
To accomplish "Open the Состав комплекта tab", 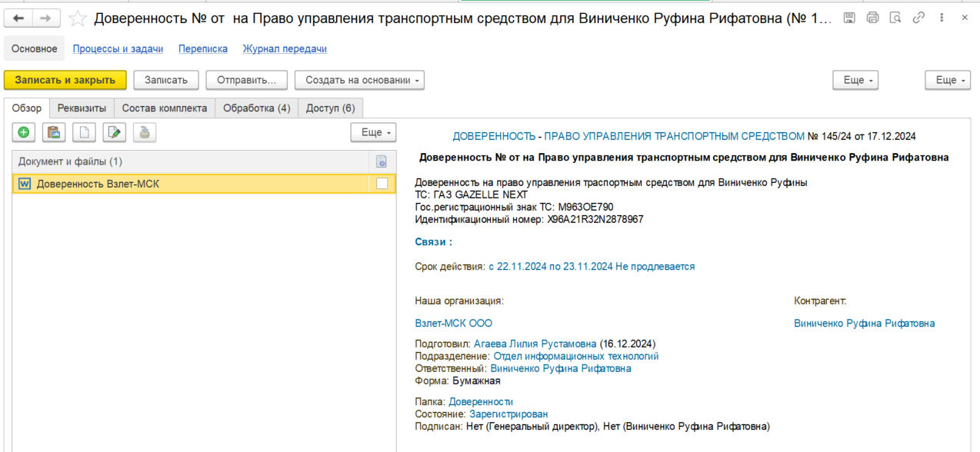I will tap(165, 108).
